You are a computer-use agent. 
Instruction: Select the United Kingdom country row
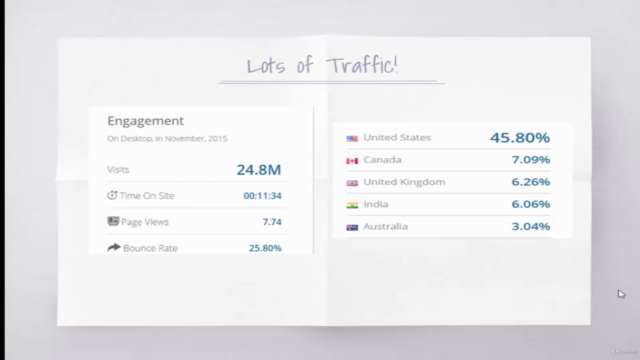pos(448,182)
